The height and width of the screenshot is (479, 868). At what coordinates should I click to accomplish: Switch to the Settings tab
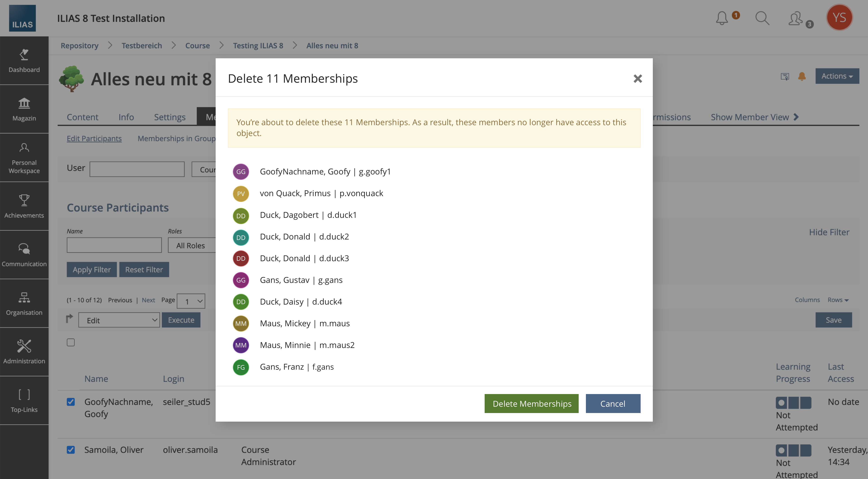[x=170, y=117]
